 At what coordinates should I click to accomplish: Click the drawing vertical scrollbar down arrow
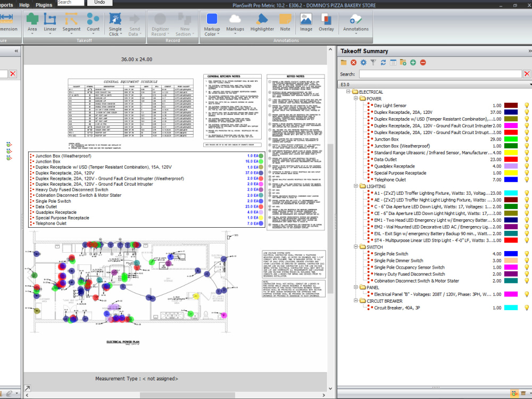click(x=330, y=388)
